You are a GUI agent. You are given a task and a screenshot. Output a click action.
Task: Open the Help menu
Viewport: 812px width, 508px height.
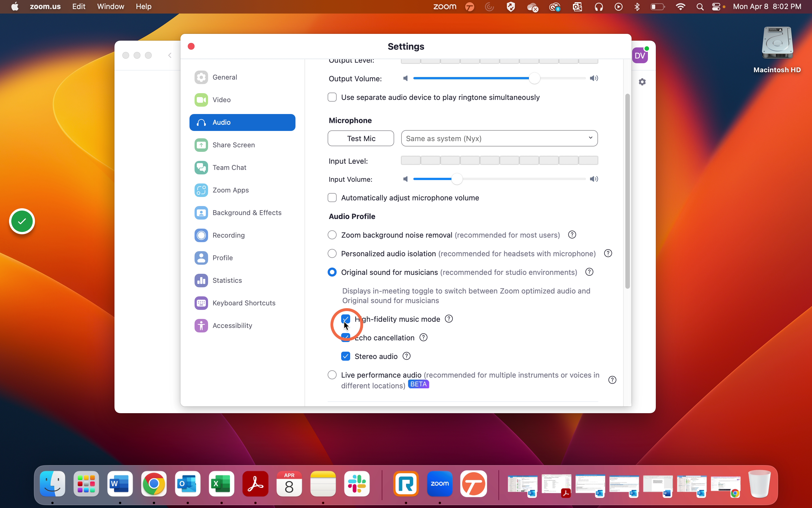pyautogui.click(x=144, y=6)
